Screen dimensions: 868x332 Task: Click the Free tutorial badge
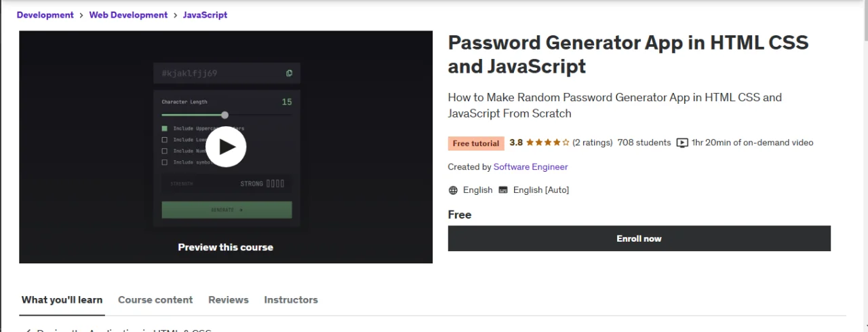pyautogui.click(x=476, y=143)
